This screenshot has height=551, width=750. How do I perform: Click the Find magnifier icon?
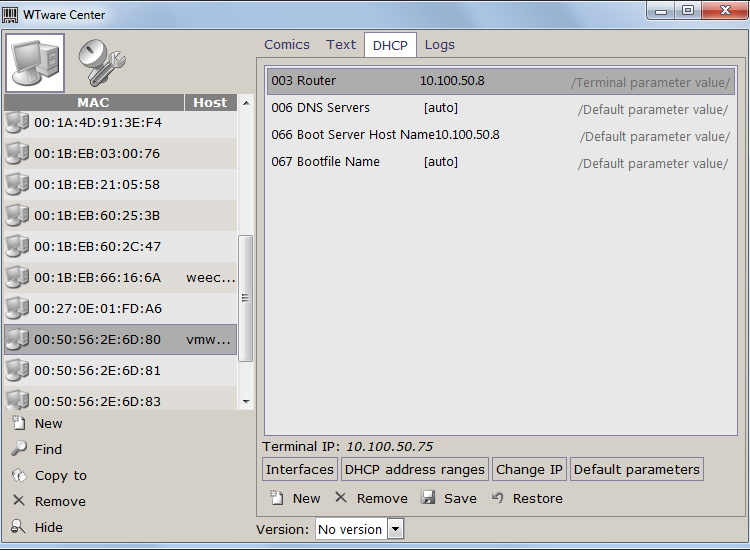coord(18,449)
